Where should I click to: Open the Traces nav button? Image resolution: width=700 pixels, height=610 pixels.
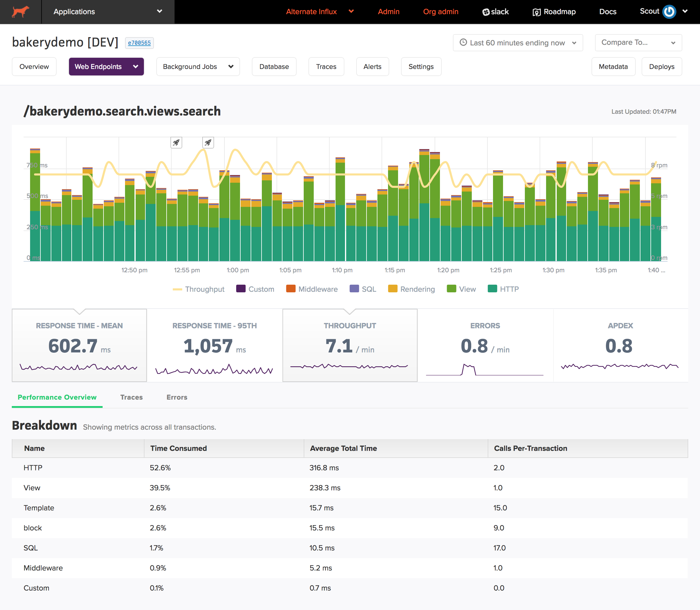point(326,66)
